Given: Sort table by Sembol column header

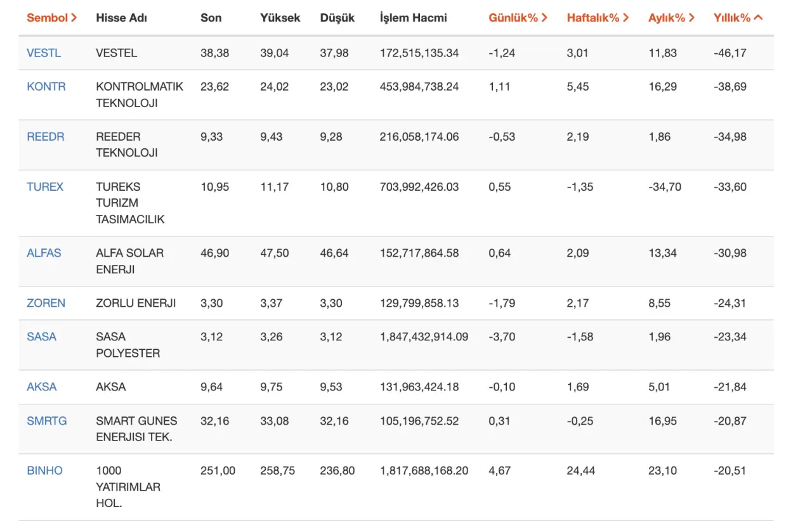Looking at the screenshot, I should [x=51, y=18].
